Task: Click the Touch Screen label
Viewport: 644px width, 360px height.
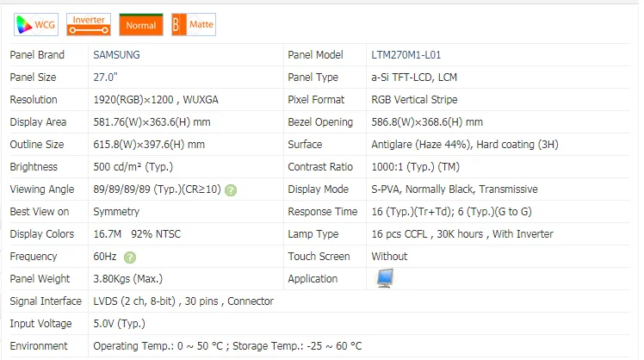Action: (x=319, y=257)
